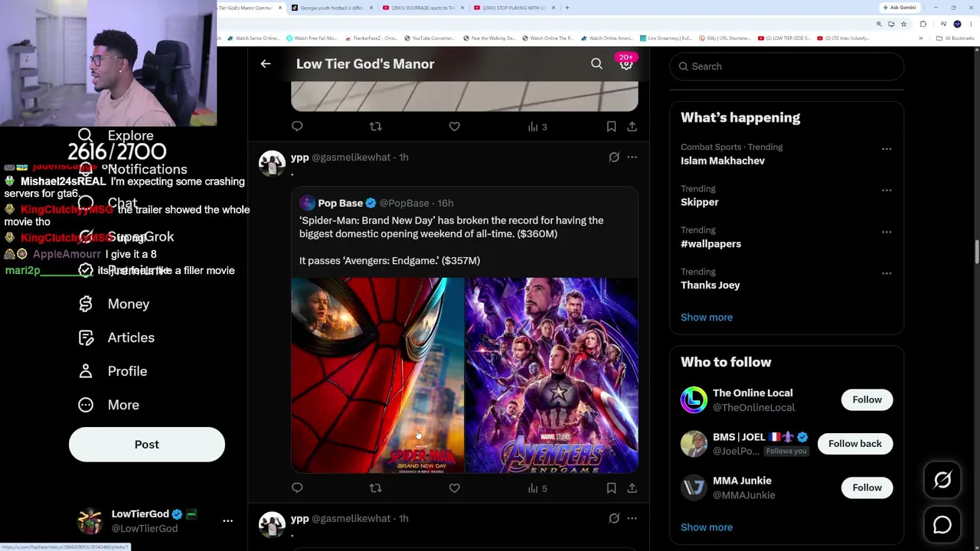Open Money in the X sidebar
Image resolution: width=980 pixels, height=551 pixels.
tap(115, 304)
